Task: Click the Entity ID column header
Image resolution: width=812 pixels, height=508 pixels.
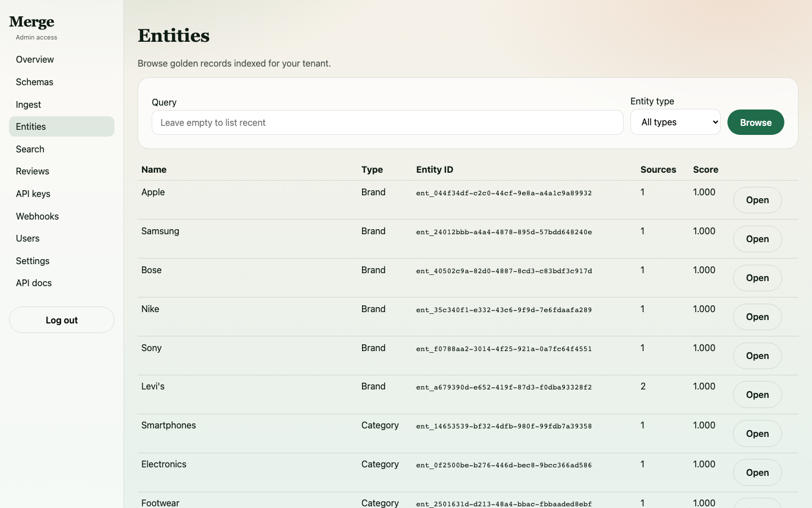Action: 435,169
